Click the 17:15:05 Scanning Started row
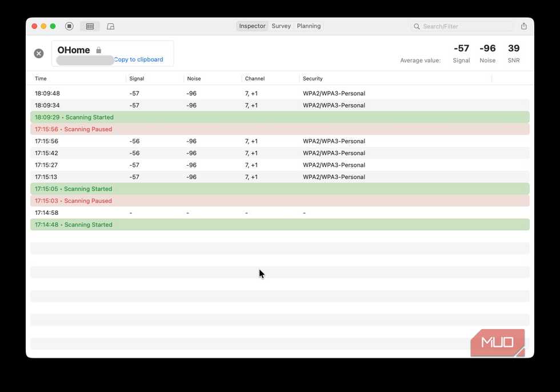The height and width of the screenshot is (392, 560). (279, 189)
